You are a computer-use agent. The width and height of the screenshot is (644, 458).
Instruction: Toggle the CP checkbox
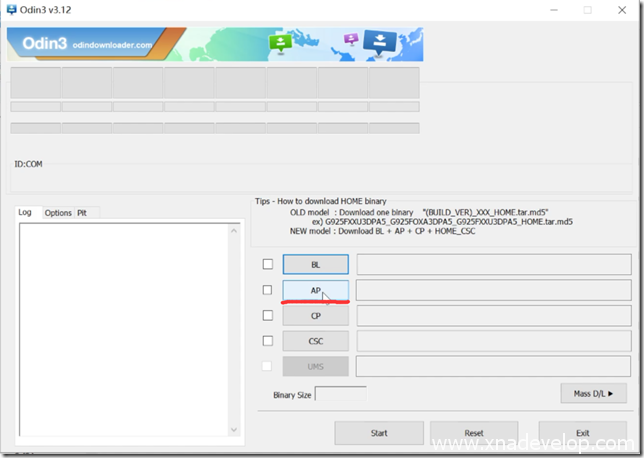267,315
